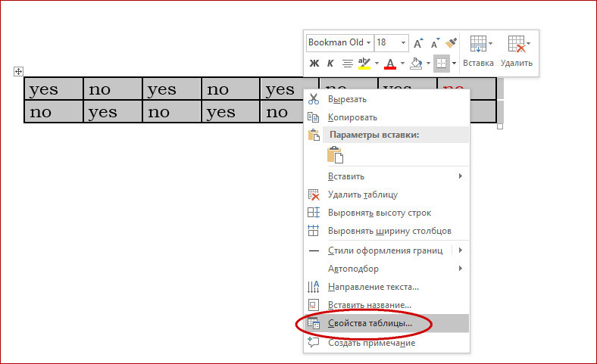Decrease font size with the smaller A icon
This screenshot has height=364, width=597.
coord(435,43)
